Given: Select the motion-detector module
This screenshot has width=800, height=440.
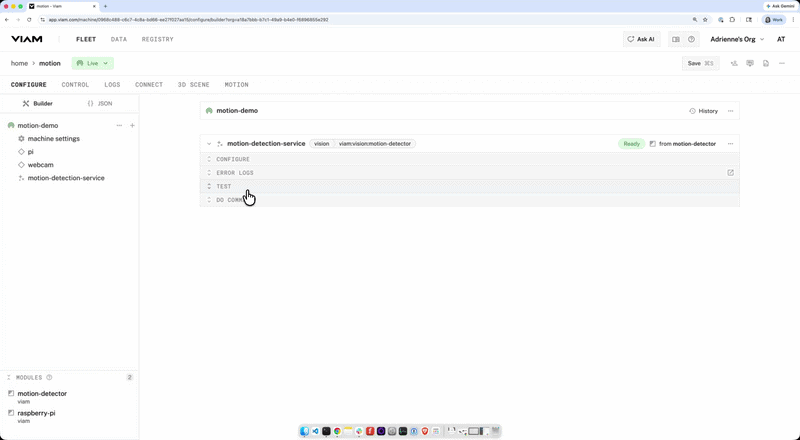Looking at the screenshot, I should [x=42, y=394].
